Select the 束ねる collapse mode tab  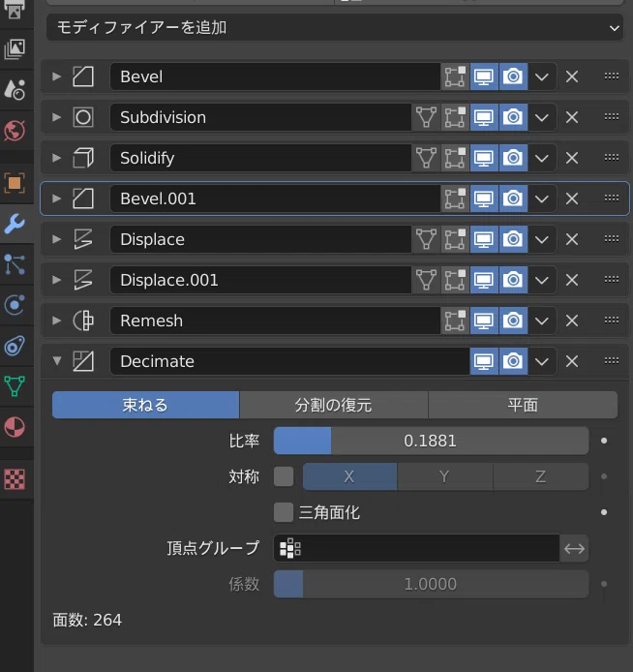pos(145,405)
